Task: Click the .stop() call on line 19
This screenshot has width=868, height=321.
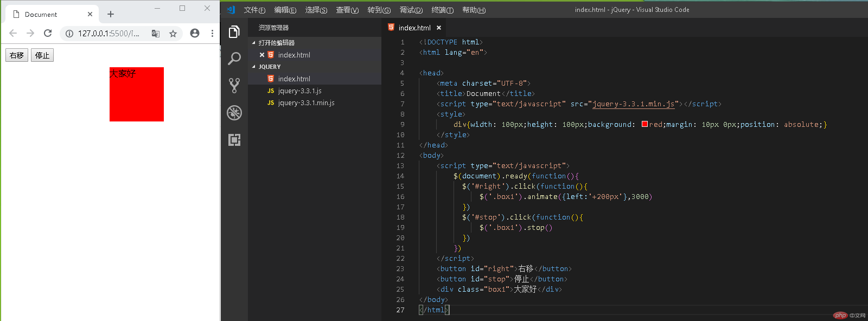Action: pyautogui.click(x=538, y=228)
